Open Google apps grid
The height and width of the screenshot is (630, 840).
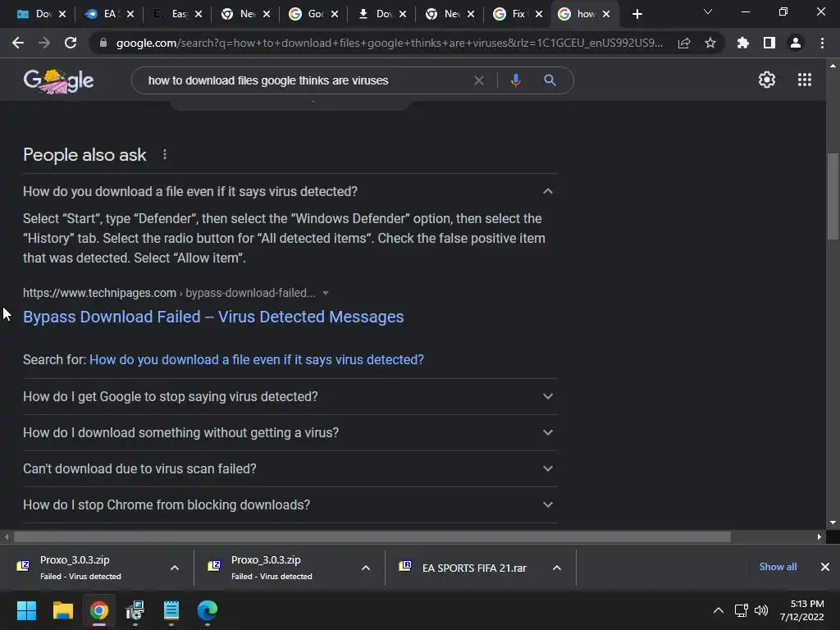[805, 80]
